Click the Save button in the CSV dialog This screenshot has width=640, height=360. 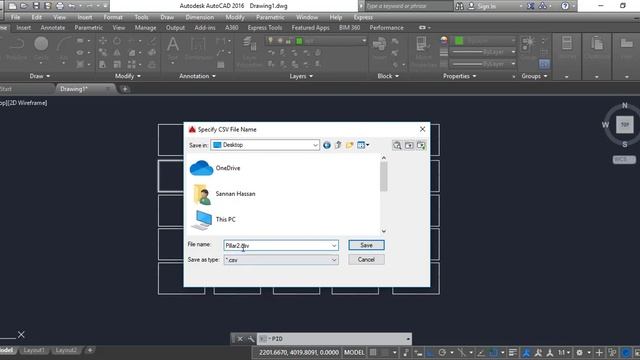pyautogui.click(x=366, y=245)
